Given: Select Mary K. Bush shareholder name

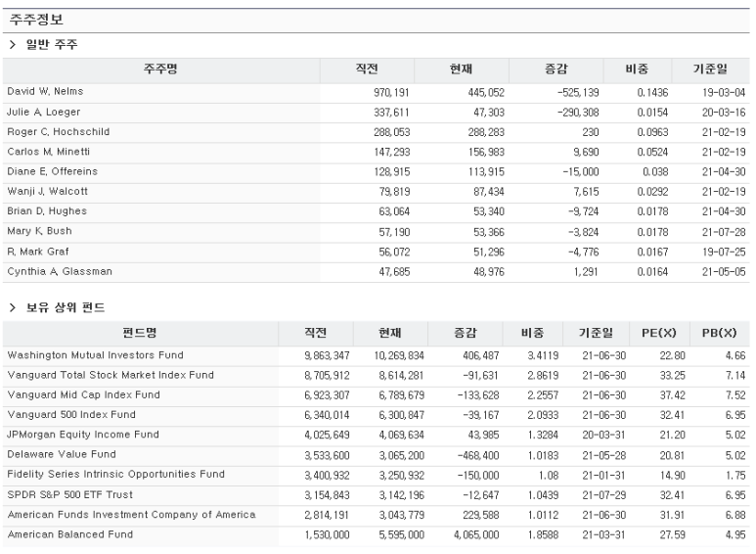Looking at the screenshot, I should (x=39, y=231).
